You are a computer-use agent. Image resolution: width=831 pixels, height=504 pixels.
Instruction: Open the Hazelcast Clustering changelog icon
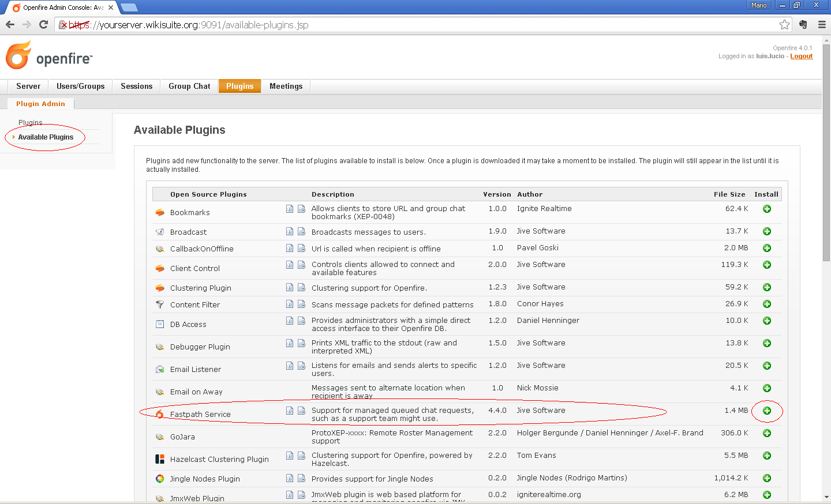coord(301,456)
